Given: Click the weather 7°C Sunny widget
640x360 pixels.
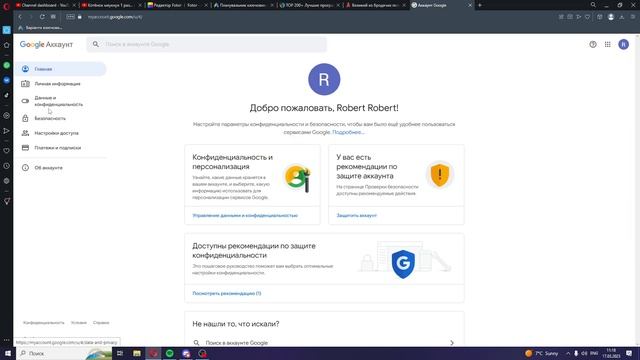Looking at the screenshot, I should tap(542, 353).
